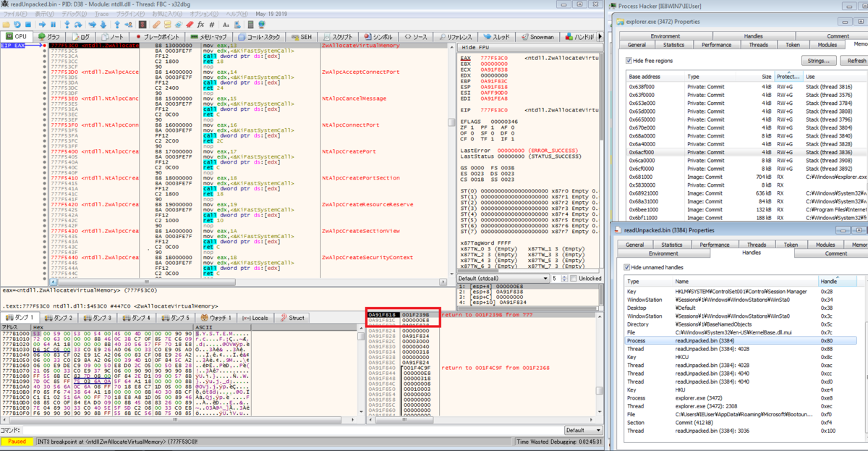
Task: Toggle the Unlocked checkbox below registers
Action: point(574,279)
